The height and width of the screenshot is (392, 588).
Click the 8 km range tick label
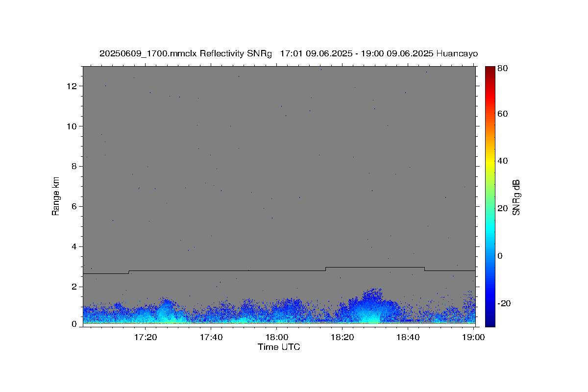pyautogui.click(x=74, y=167)
